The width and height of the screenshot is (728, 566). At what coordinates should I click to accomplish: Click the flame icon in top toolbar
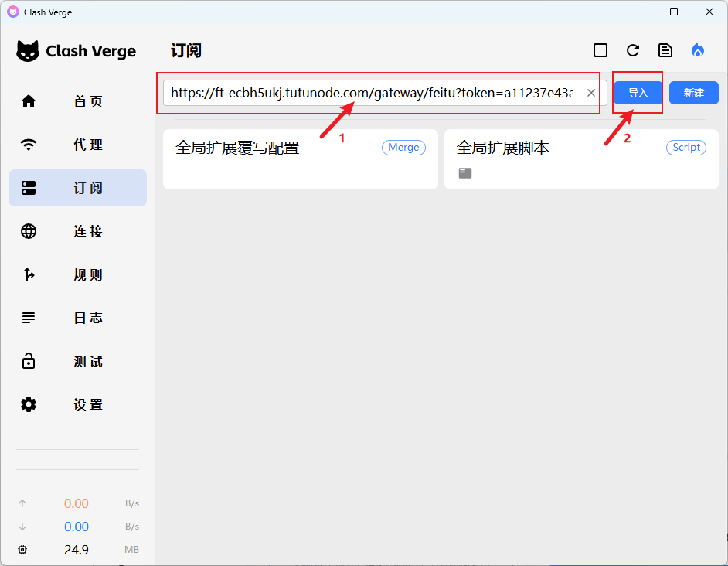coord(698,50)
